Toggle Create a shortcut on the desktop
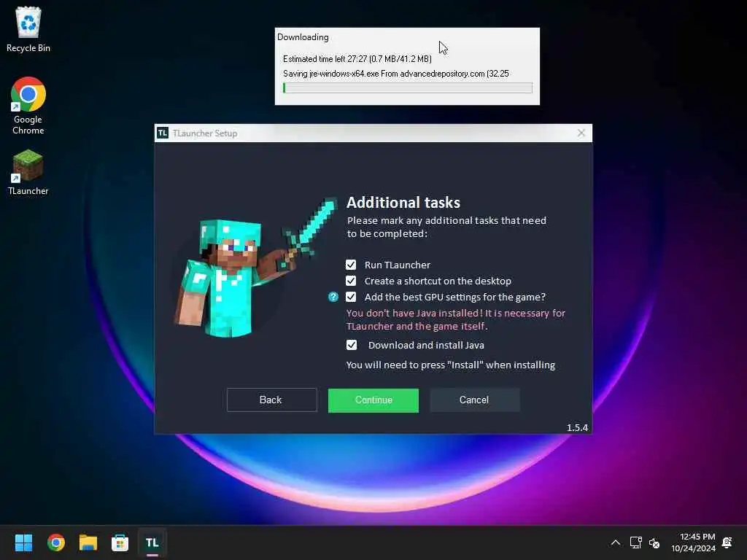Viewport: 747px width, 560px height. pyautogui.click(x=351, y=281)
